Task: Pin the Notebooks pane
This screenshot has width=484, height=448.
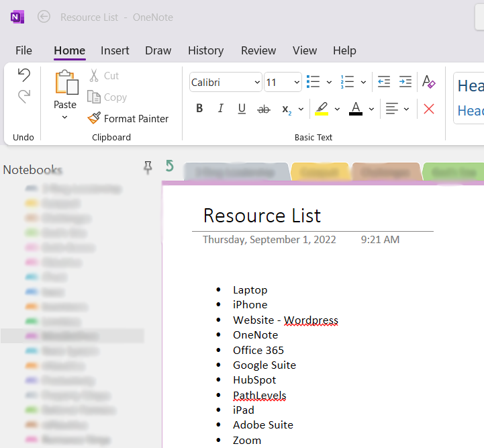Action: tap(148, 167)
